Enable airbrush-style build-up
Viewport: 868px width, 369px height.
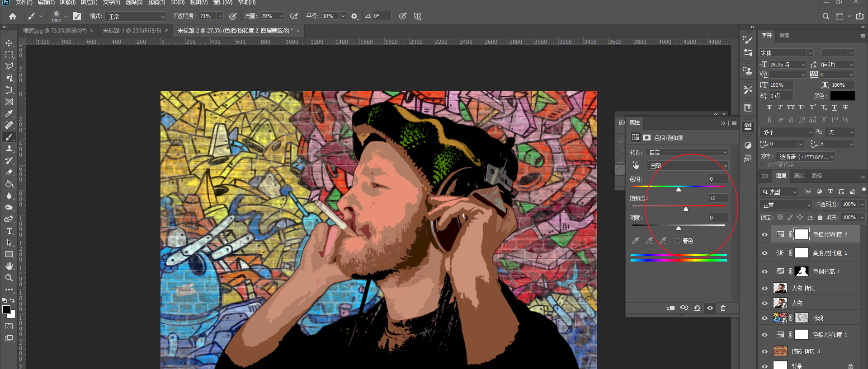point(294,16)
